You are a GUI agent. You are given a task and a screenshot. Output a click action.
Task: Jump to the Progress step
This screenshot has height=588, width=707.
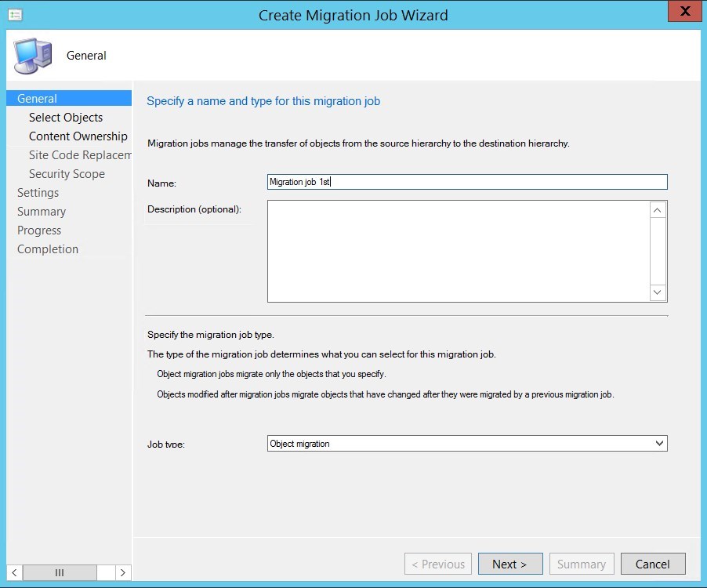tap(39, 230)
